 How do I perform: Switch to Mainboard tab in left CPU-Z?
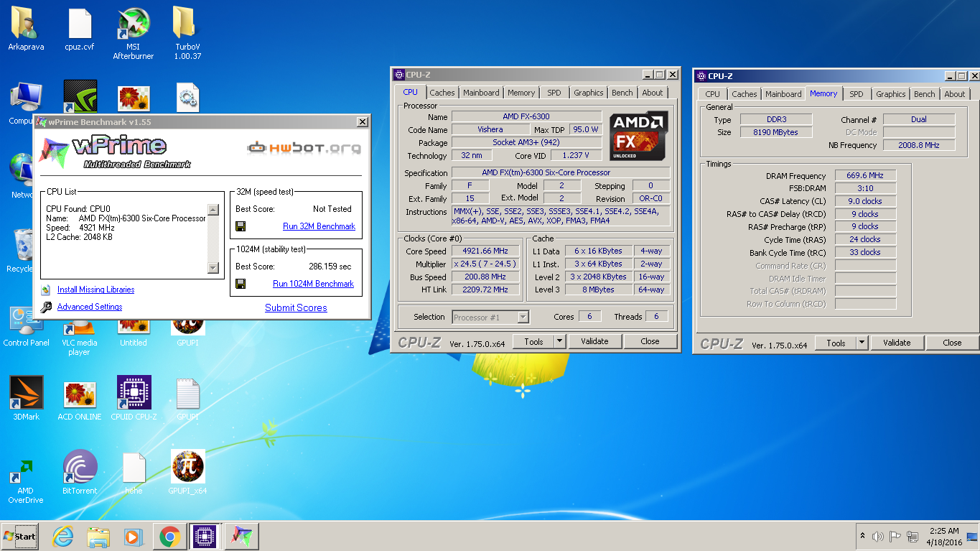point(481,93)
